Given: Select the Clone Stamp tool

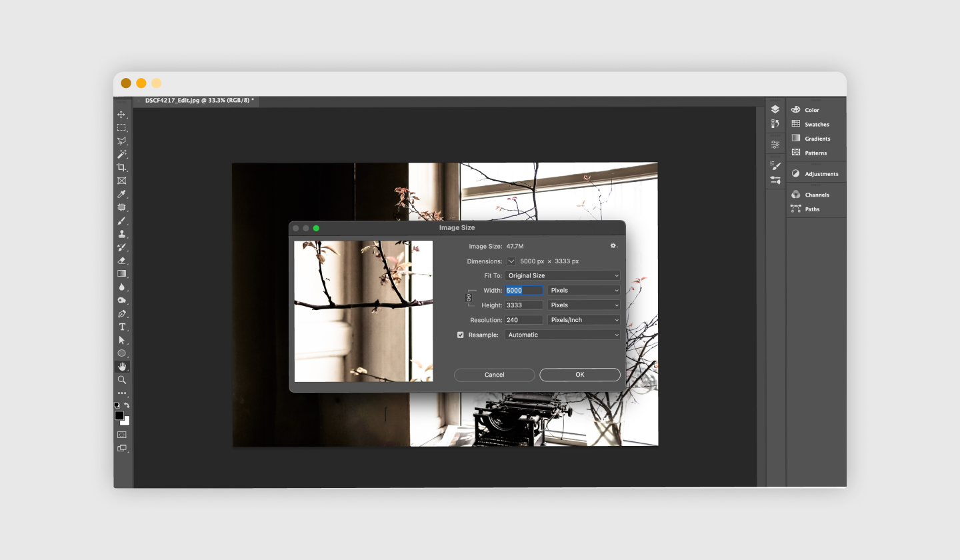Looking at the screenshot, I should click(121, 234).
